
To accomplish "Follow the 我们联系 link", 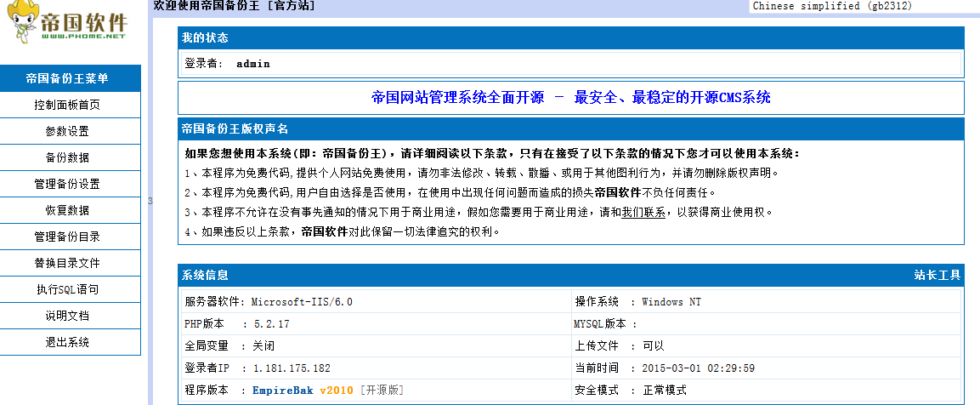I will [x=643, y=212].
